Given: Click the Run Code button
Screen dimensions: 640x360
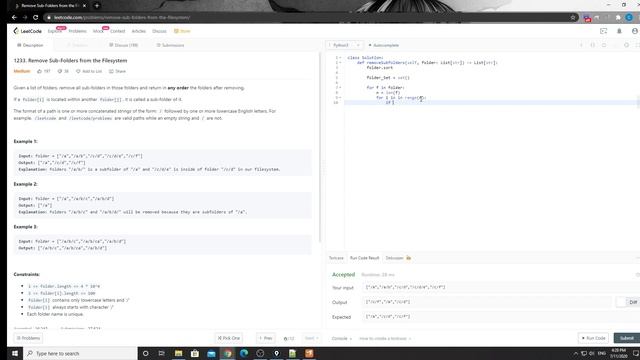Looking at the screenshot, I should click(593, 338).
